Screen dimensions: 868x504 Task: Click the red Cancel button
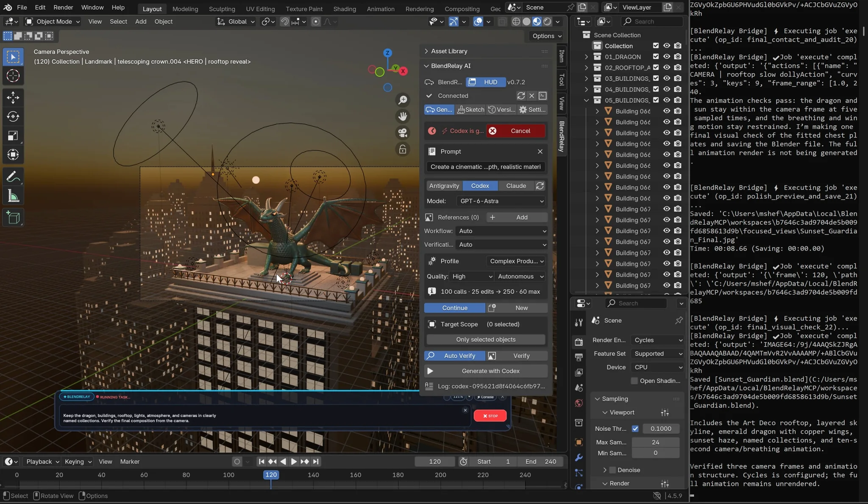click(x=515, y=131)
